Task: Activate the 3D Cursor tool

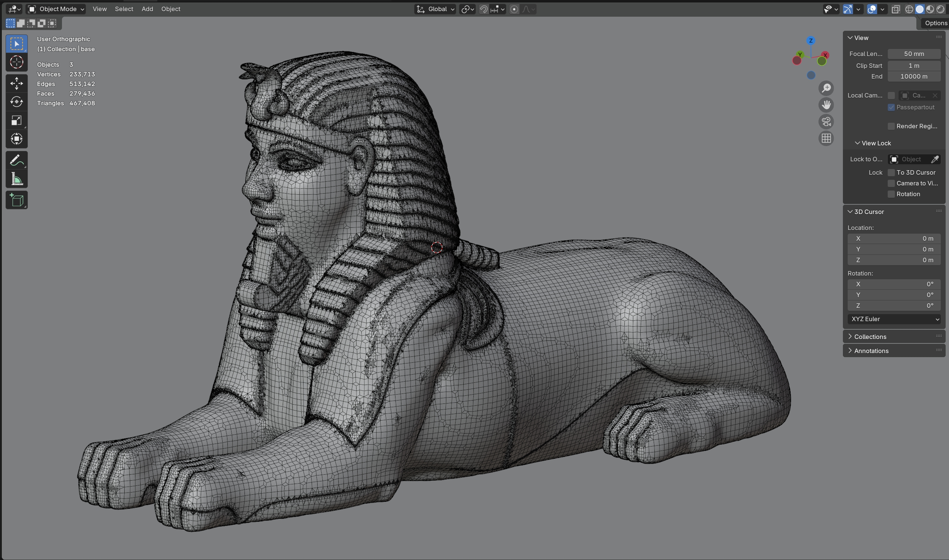Action: click(x=17, y=62)
